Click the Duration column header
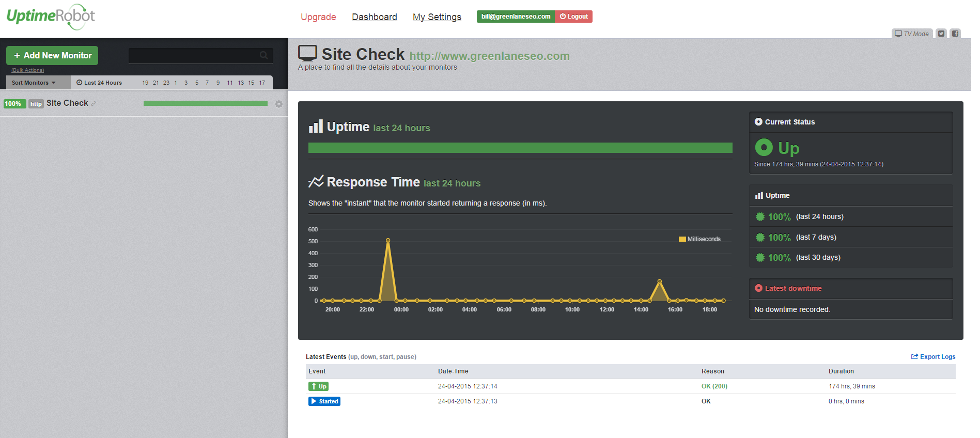Viewport: 980px width, 438px height. pyautogui.click(x=841, y=371)
